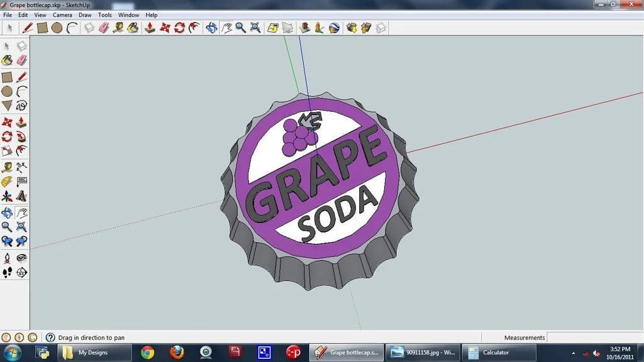Image resolution: width=644 pixels, height=362 pixels.
Task: Select the Polygon tool in the left palette
Action: (x=7, y=106)
